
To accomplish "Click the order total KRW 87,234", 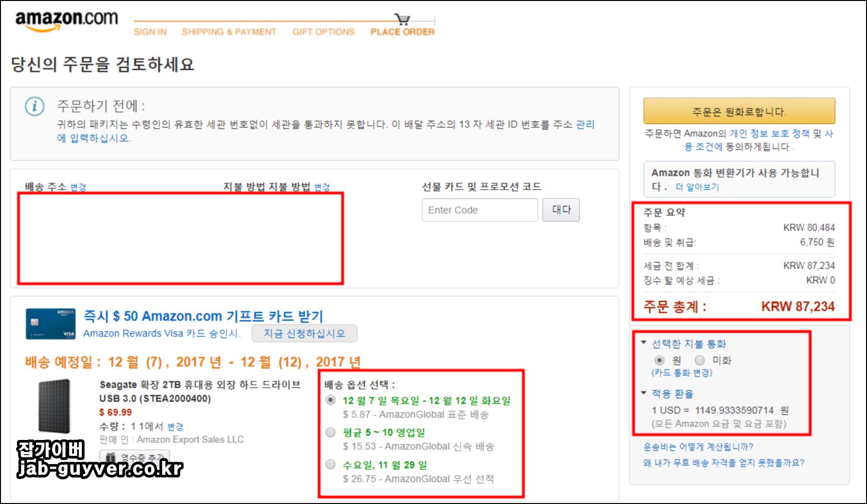I will (798, 307).
